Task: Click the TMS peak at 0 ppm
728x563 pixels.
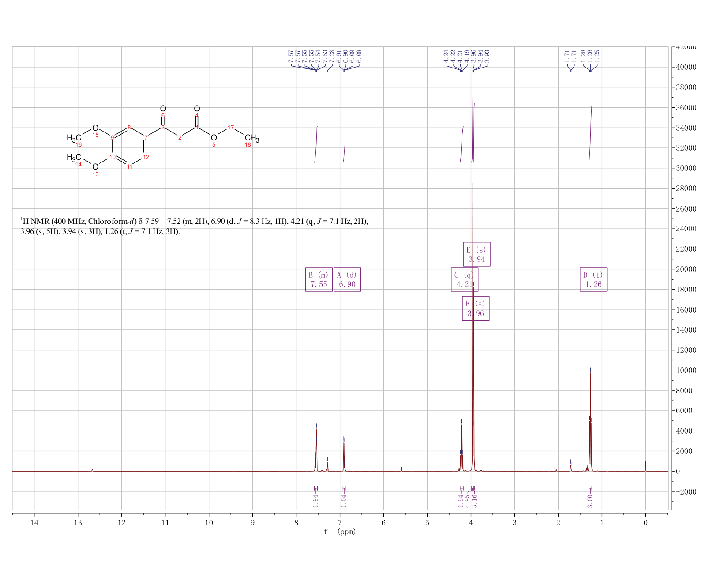Action: click(645, 466)
